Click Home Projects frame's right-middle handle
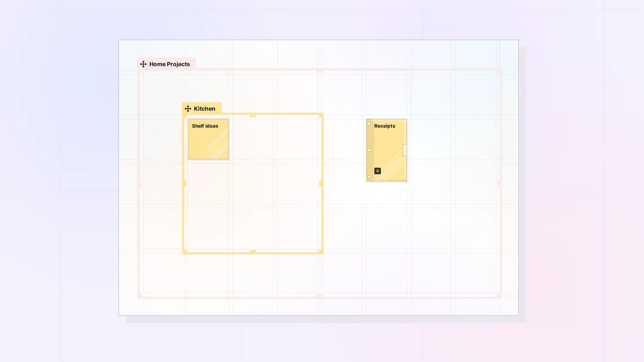Screen dimensions: 644x362 [499, 183]
